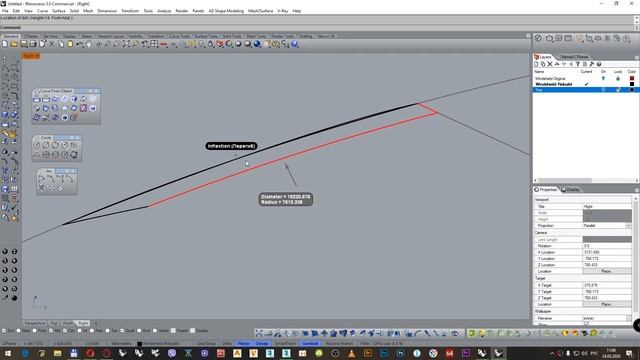Click the Options gear icon in toolbar
Viewport: 640px width, 360px height.
[276, 44]
